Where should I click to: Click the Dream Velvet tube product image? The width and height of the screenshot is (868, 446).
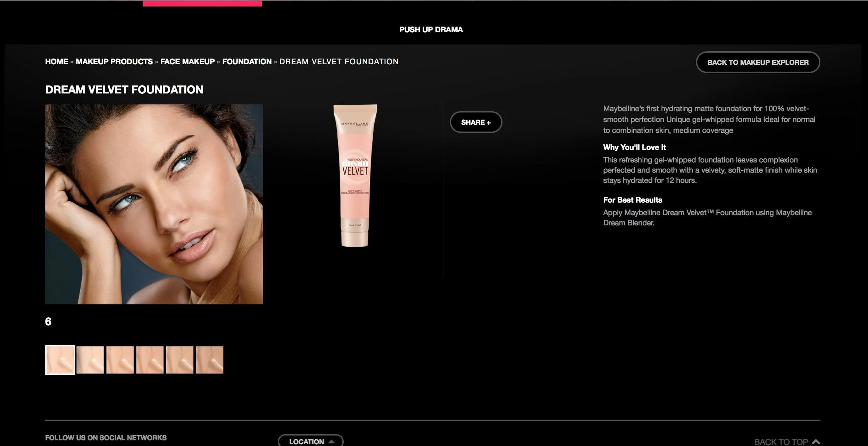355,176
